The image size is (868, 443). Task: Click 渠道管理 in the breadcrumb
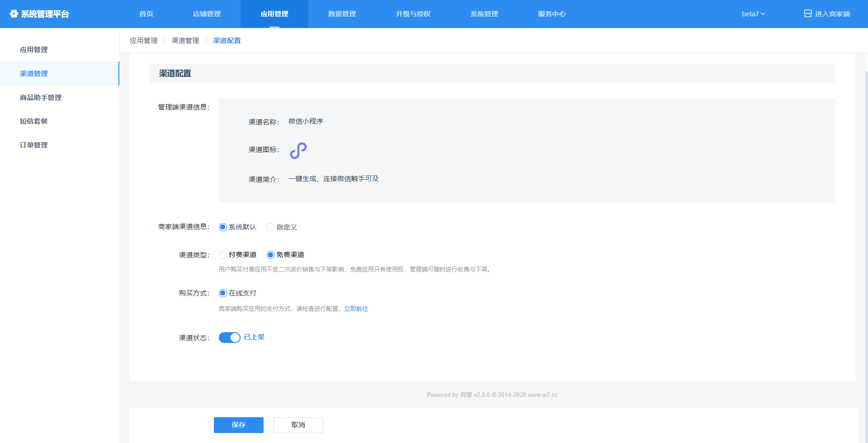coord(185,41)
